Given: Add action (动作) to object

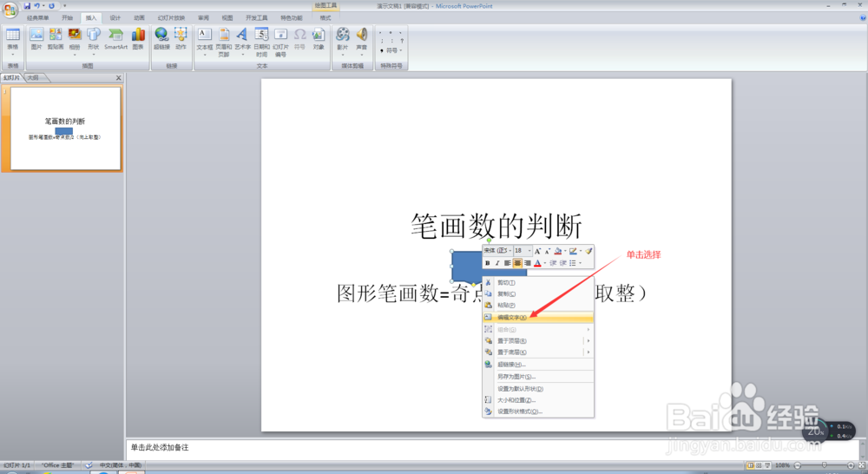Looking at the screenshot, I should click(x=181, y=39).
